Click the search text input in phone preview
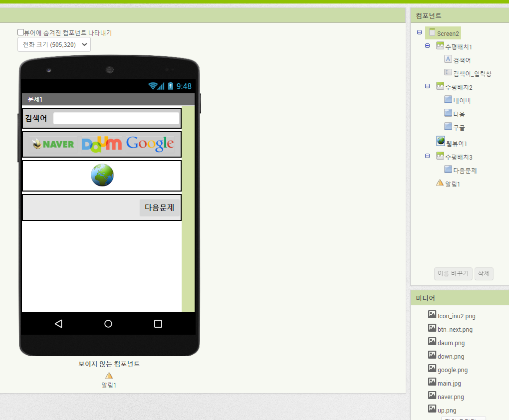This screenshot has width=509, height=420. (116, 118)
